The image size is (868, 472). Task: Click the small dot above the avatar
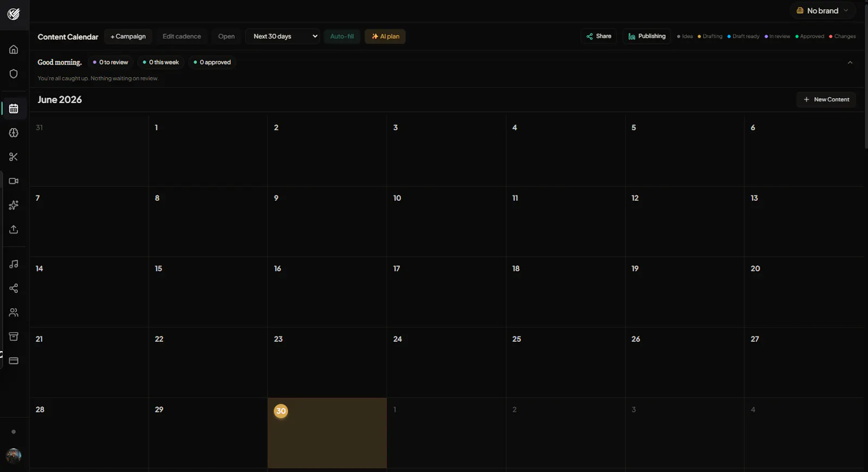pyautogui.click(x=14, y=432)
